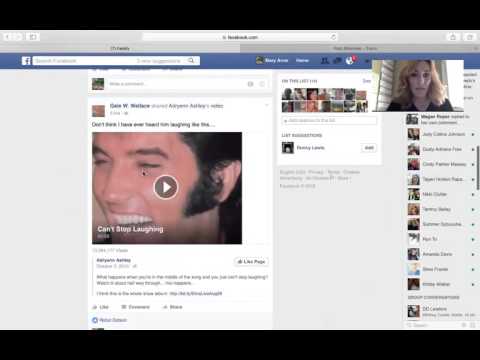Click Megan's ticker activity item

click(439, 119)
